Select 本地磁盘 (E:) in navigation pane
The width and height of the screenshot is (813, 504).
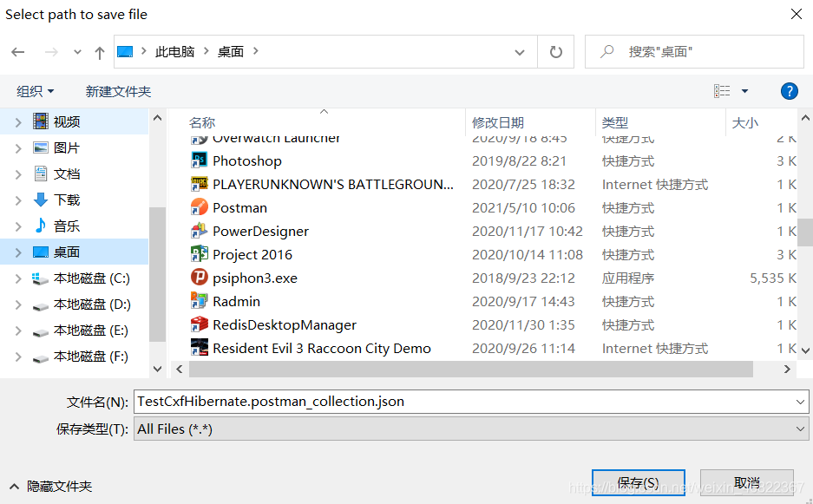click(91, 331)
